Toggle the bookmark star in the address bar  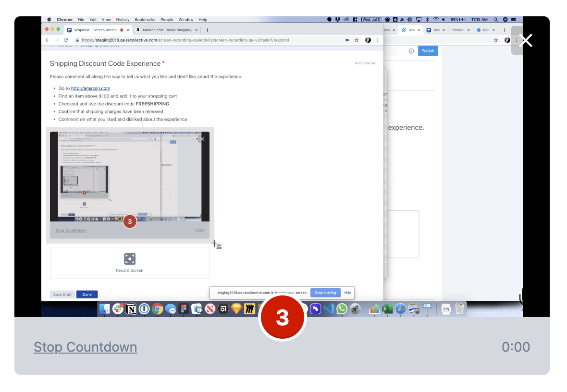[x=357, y=40]
